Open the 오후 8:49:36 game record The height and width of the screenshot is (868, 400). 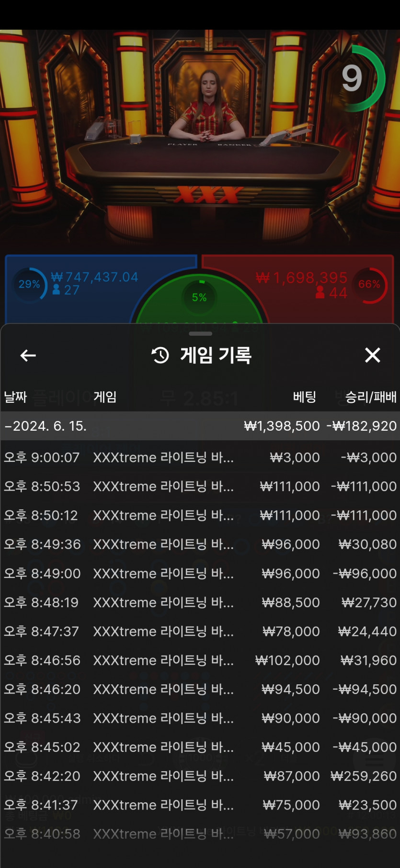pos(200,544)
